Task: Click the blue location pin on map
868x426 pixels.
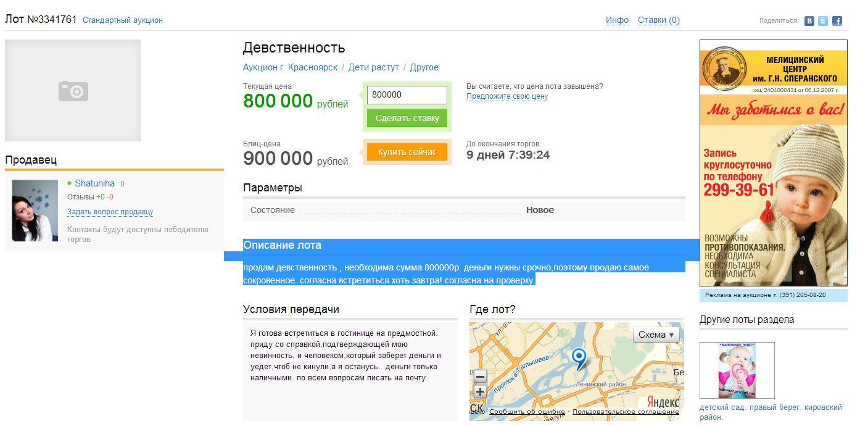Action: (x=579, y=357)
